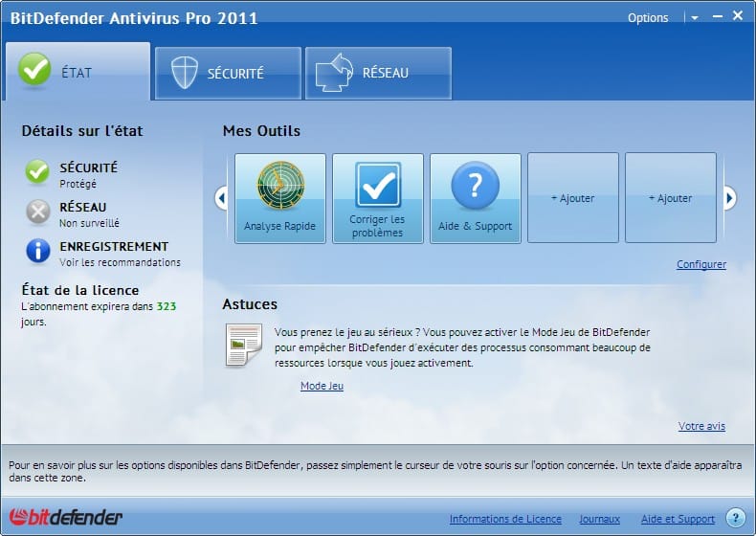This screenshot has height=536, width=756.
Task: Click the 'Mes Outils' heading
Action: click(261, 131)
